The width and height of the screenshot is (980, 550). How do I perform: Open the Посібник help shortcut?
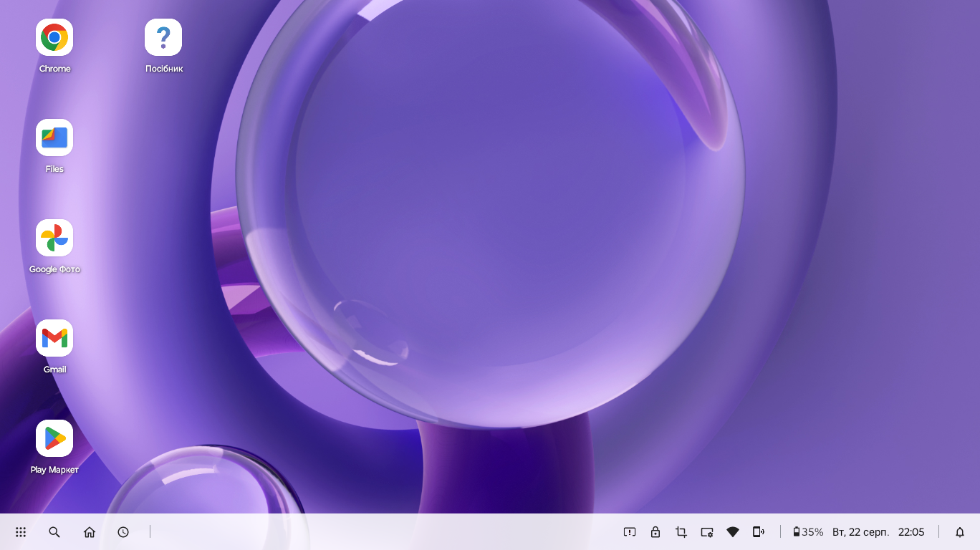163,37
